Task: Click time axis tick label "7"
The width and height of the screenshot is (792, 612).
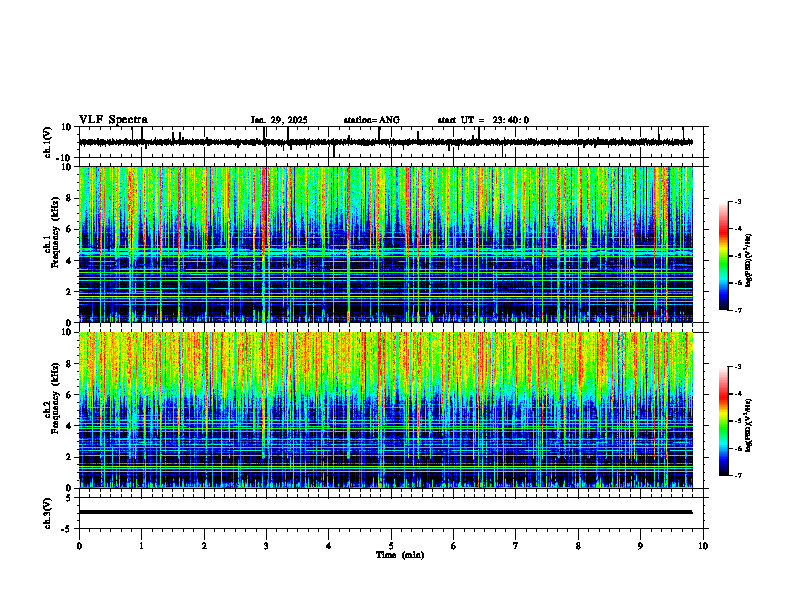Action: (516, 546)
